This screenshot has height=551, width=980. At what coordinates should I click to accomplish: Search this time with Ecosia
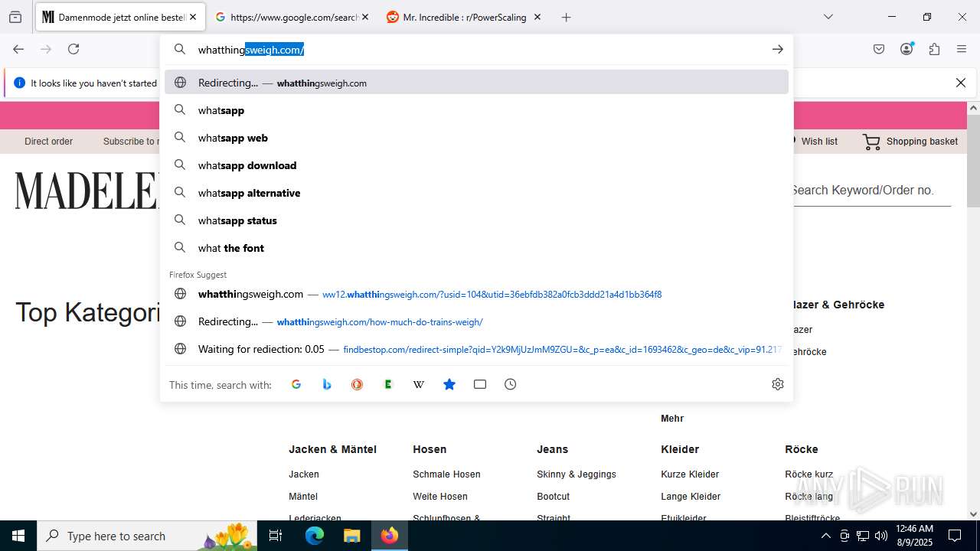point(388,384)
